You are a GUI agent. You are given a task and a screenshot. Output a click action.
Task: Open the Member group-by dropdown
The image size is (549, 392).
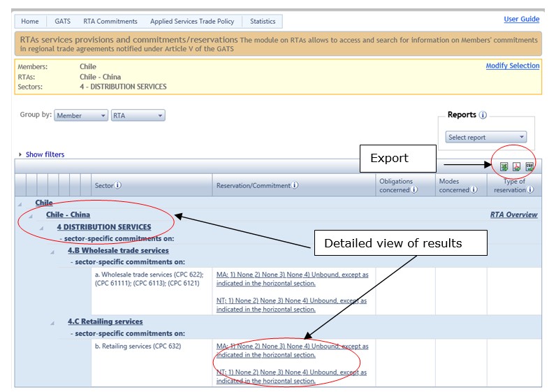click(x=80, y=115)
